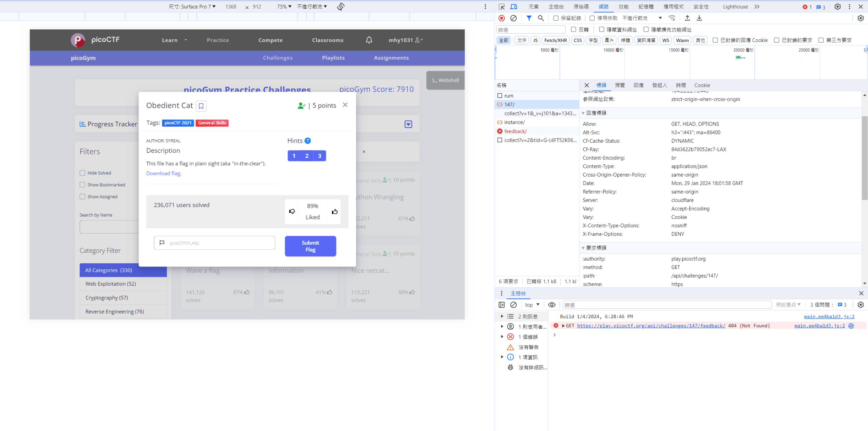This screenshot has width=868, height=431.
Task: Click the thumbs-up like icon
Action: pyautogui.click(x=334, y=212)
